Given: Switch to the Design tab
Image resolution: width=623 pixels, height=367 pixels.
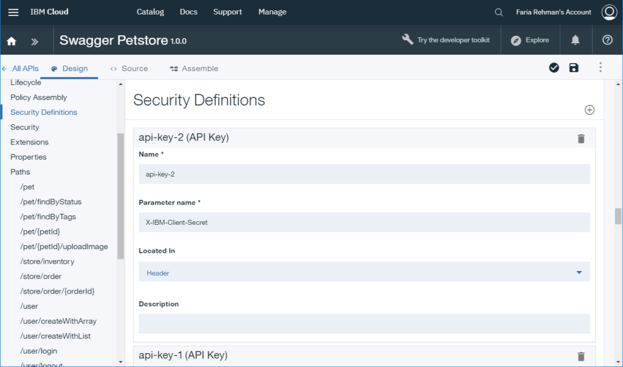Looking at the screenshot, I should point(70,69).
